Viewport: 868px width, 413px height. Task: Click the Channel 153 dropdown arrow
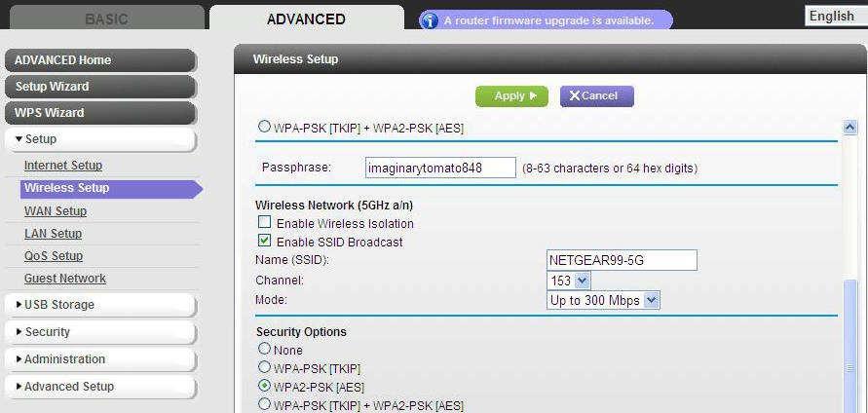[582, 281]
